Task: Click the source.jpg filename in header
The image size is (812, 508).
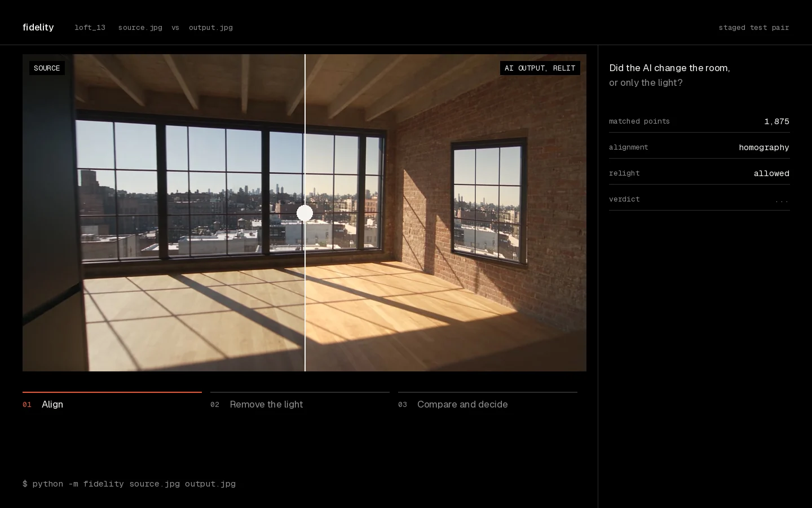Action: tap(140, 27)
